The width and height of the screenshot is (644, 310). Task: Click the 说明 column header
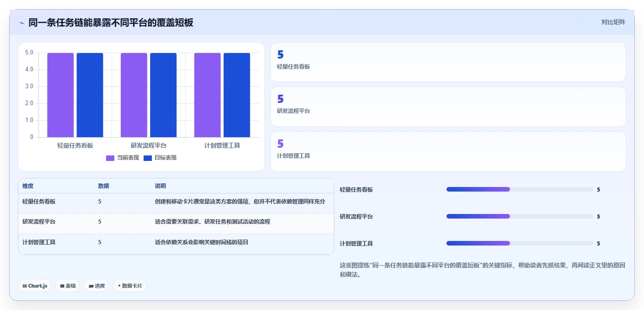click(161, 186)
